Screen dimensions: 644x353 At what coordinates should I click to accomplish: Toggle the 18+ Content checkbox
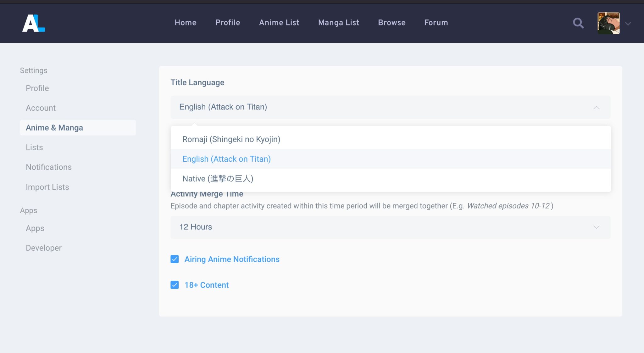click(175, 285)
